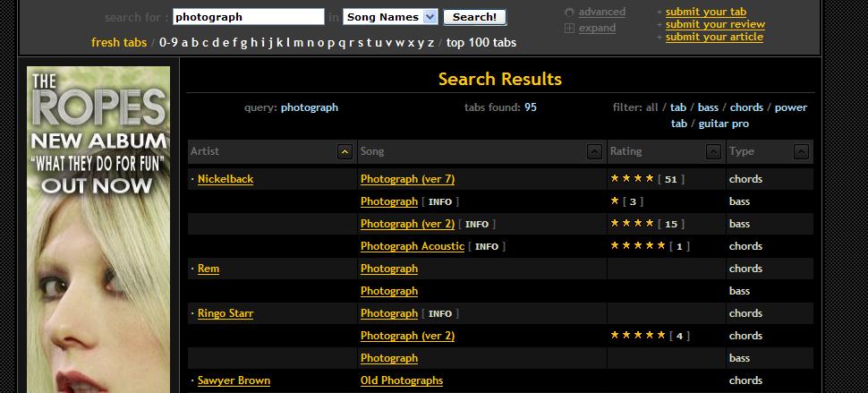
Task: Filter results by bass type
Action: 708,107
